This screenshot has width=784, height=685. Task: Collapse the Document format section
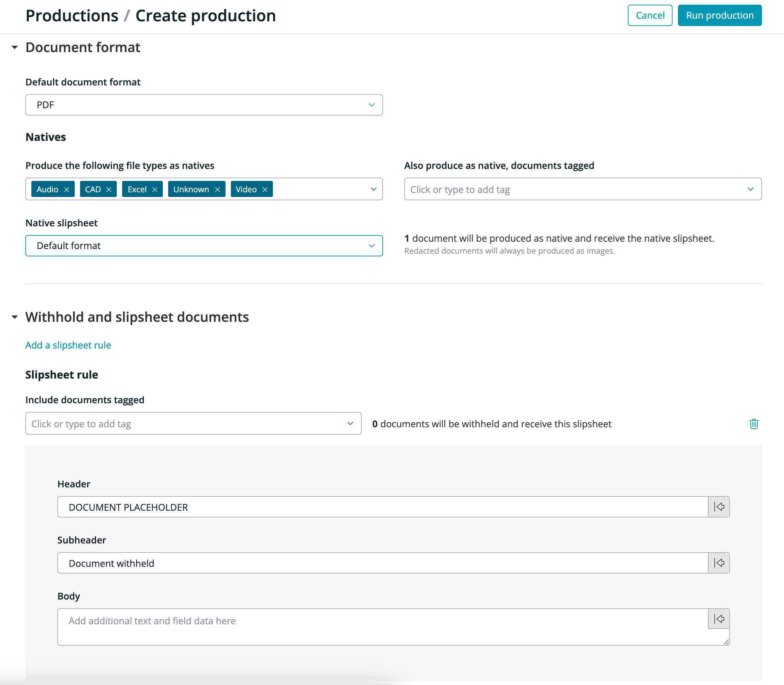[15, 47]
